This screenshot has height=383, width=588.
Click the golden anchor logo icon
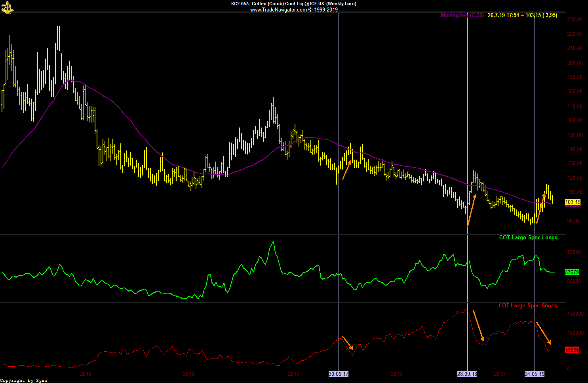(x=7, y=7)
